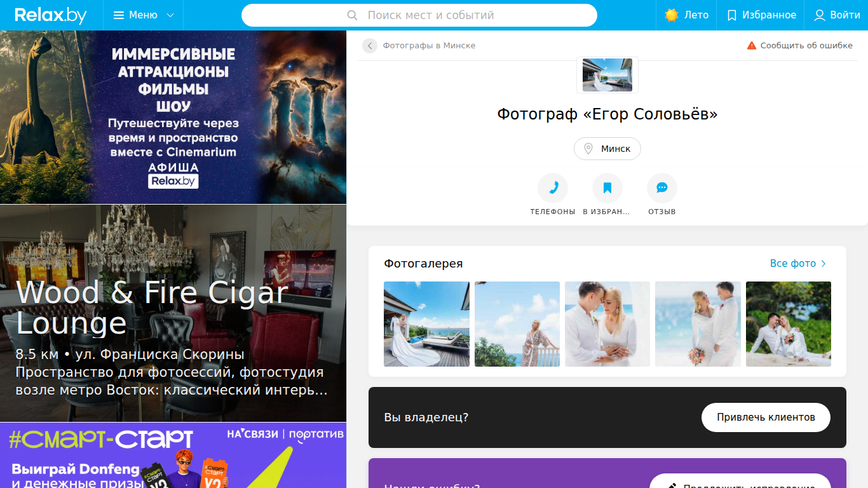Click the warning triangle Сообщить об ошибке
868x488 pixels.
(752, 46)
